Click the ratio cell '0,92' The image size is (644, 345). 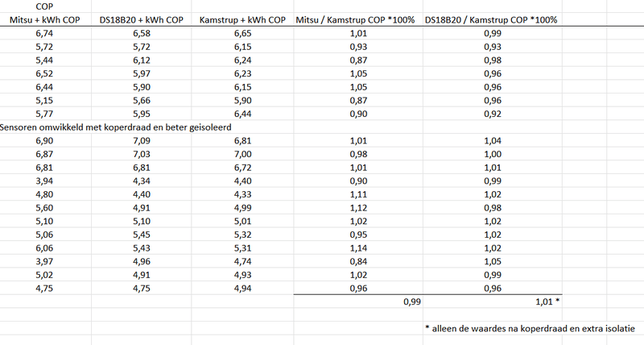tap(493, 114)
